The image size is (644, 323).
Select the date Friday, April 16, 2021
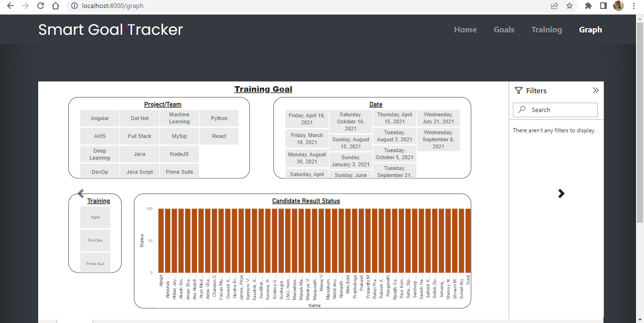(306, 118)
